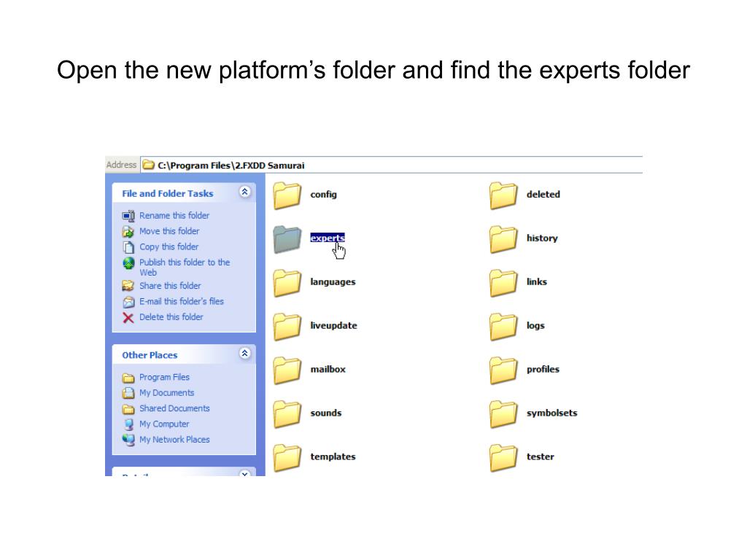
Task: Click the Rename this folder link
Action: (174, 216)
